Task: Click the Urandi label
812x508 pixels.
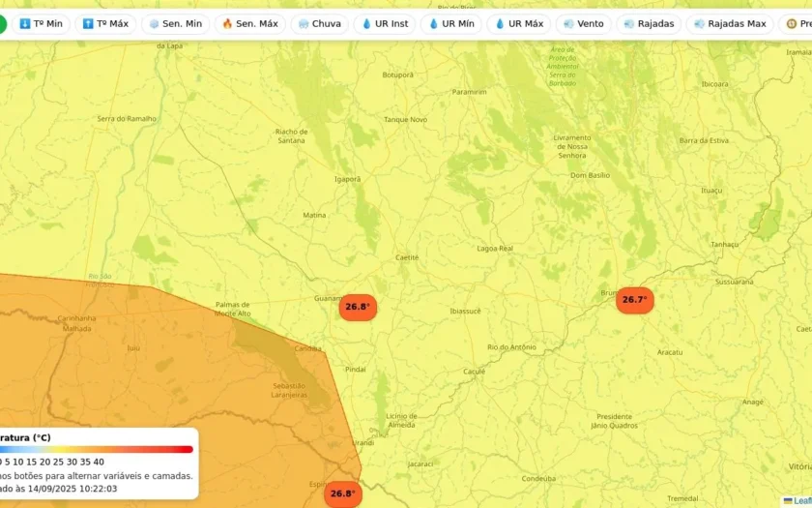Action: tap(363, 443)
